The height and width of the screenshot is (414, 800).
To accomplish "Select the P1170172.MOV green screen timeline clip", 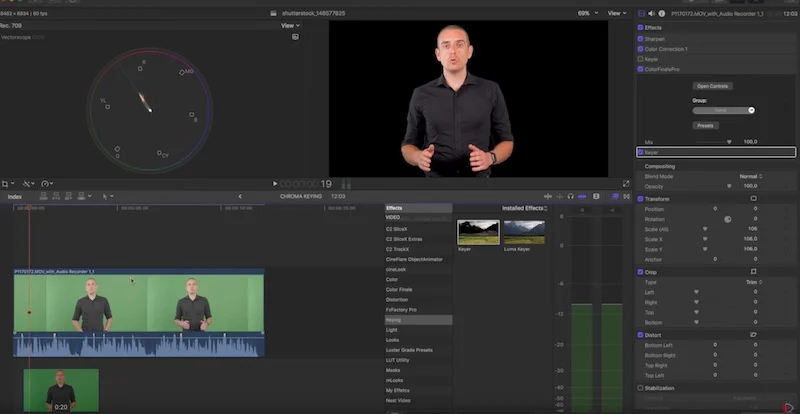I will 139,312.
